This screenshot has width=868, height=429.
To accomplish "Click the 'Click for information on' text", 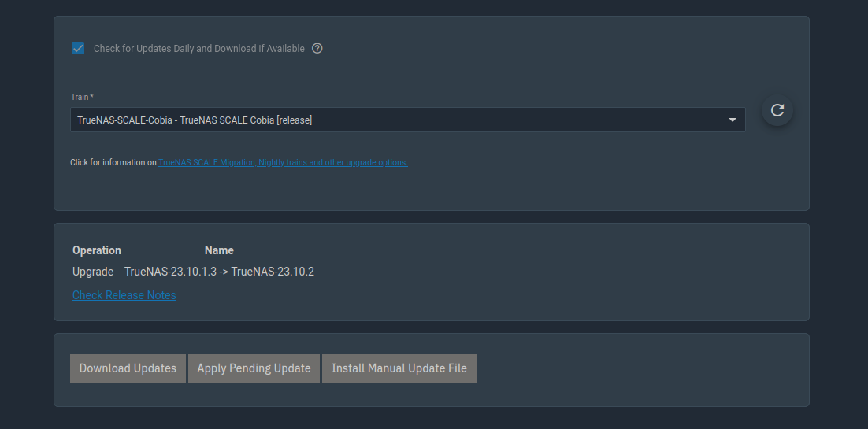I will coord(113,163).
